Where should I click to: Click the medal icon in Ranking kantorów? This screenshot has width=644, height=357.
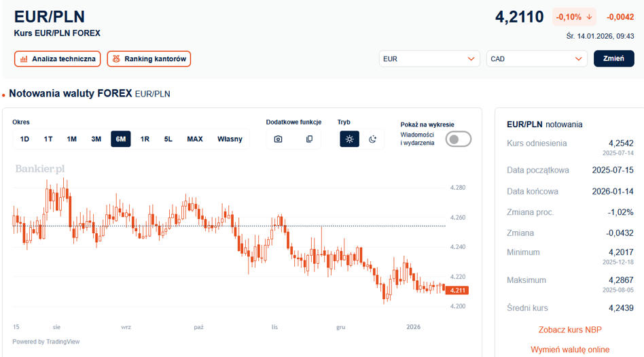116,59
